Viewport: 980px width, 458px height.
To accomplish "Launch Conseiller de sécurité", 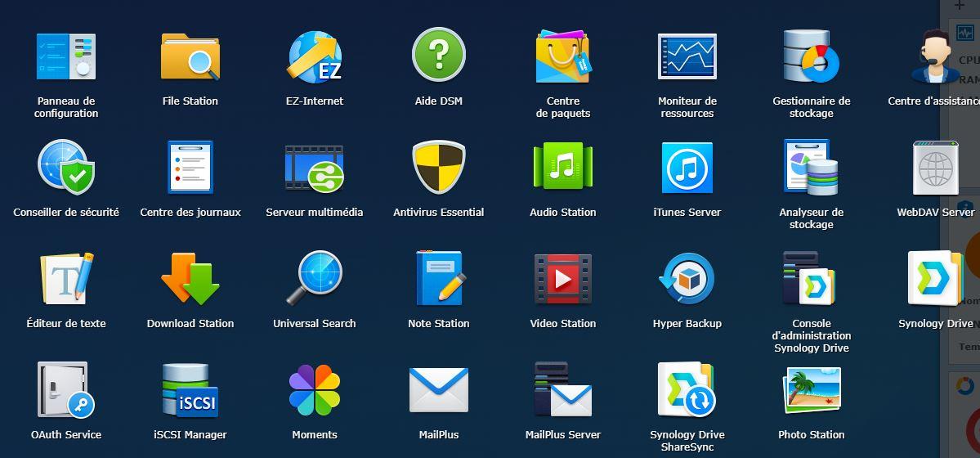I will [65, 167].
